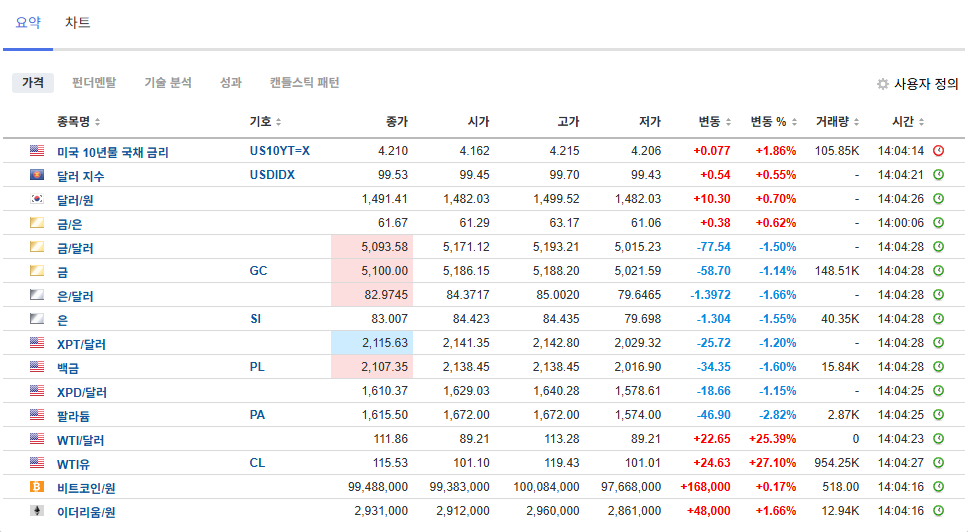Viewport: 968px width, 532px height.
Task: Sort by the 거래량 column header
Action: tap(836, 122)
